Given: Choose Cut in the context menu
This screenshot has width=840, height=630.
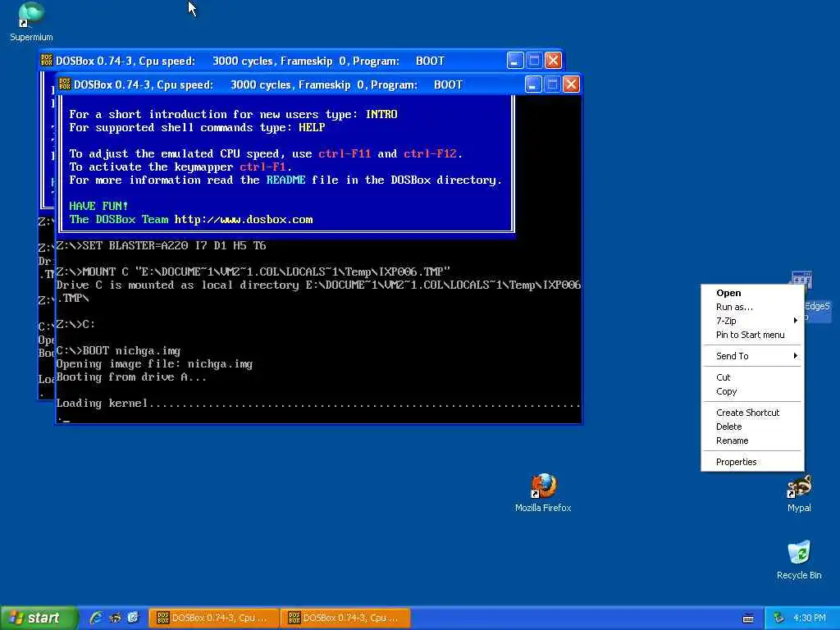Looking at the screenshot, I should tap(752, 377).
